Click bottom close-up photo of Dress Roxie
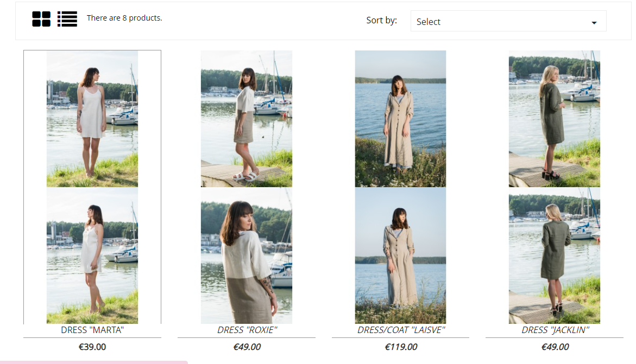Screen dimensions: 636x364 coord(247,256)
